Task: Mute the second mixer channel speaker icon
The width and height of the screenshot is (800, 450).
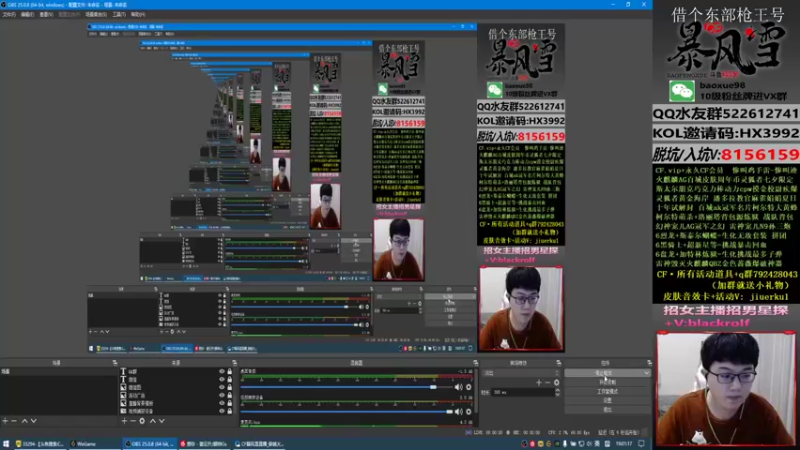Action: coord(459,412)
